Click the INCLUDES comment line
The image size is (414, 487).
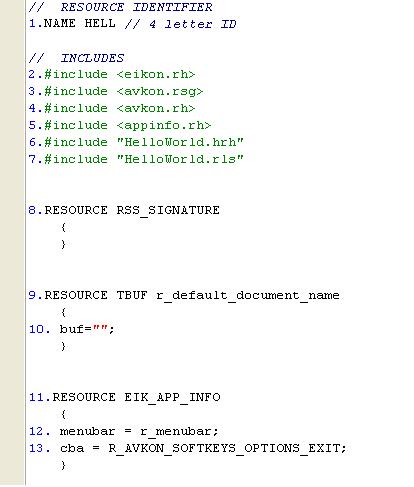tap(76, 58)
